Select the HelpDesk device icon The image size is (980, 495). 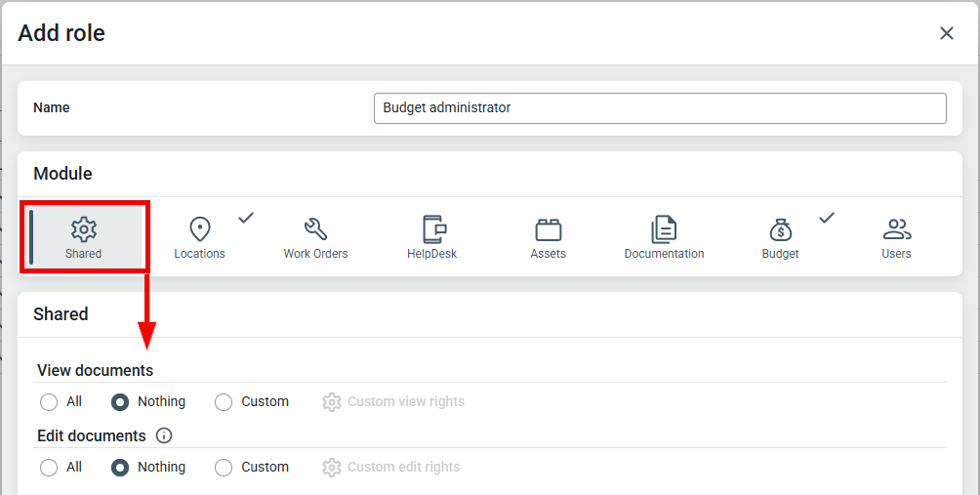(433, 229)
